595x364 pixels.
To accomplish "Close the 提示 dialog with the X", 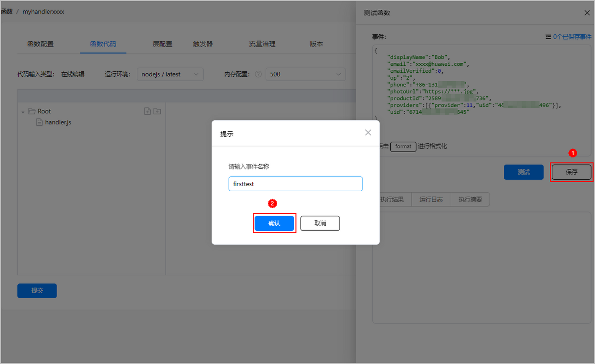I will pos(368,133).
